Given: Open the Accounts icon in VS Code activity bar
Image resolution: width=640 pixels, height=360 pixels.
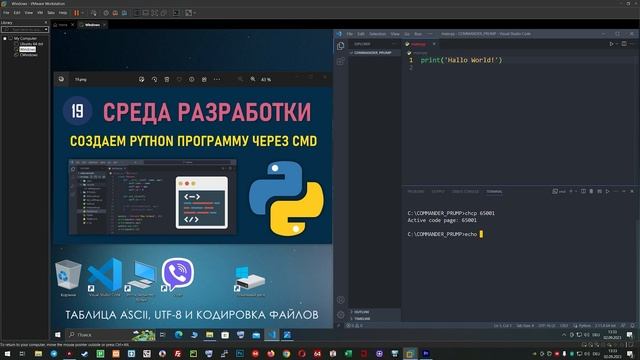Looking at the screenshot, I should [x=340, y=300].
